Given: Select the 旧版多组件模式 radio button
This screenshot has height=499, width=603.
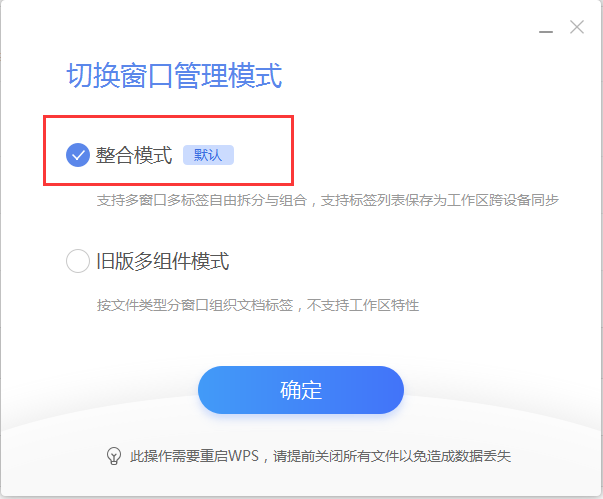Looking at the screenshot, I should click(78, 261).
